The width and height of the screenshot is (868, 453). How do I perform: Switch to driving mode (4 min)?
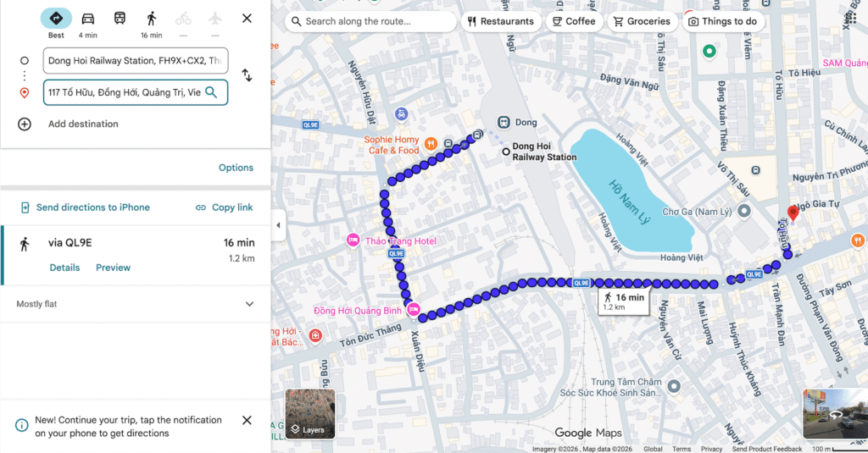click(x=87, y=19)
